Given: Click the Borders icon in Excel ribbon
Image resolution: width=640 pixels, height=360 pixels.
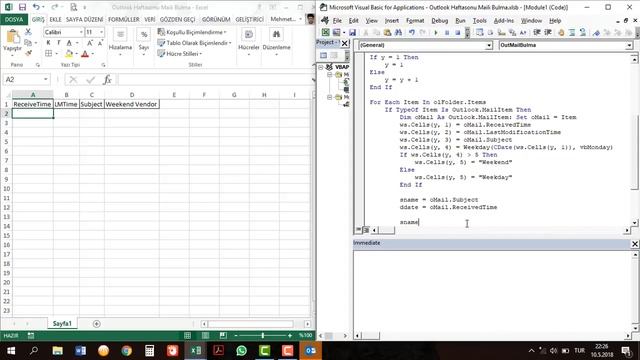Looking at the screenshot, I should pos(49,53).
